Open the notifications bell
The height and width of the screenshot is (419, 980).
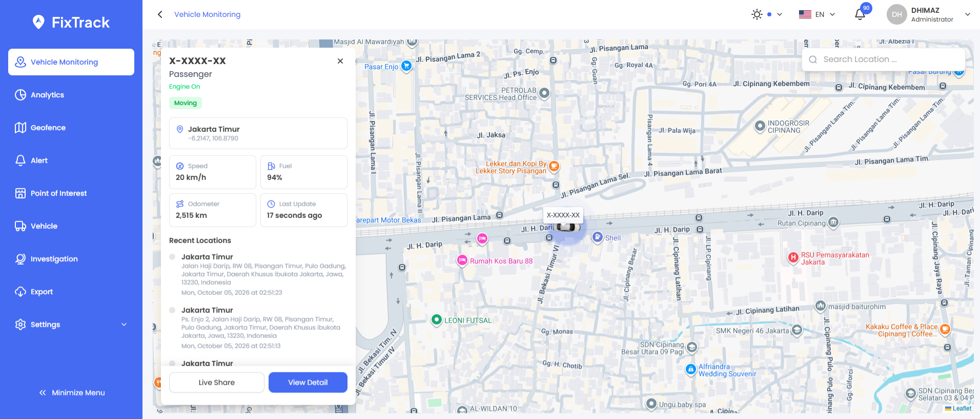pyautogui.click(x=860, y=14)
